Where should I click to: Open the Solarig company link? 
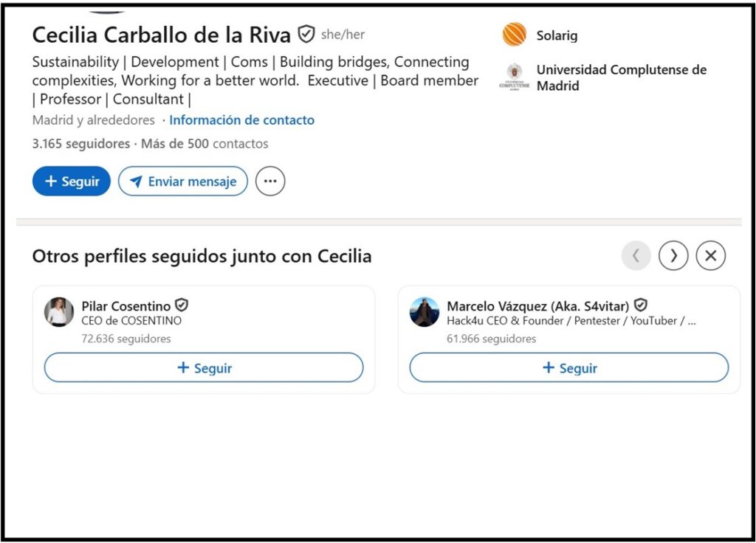(557, 35)
